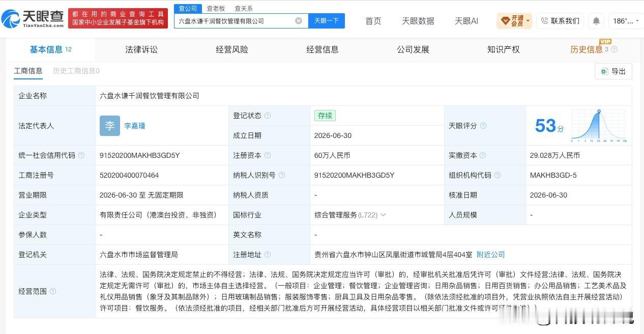Image resolution: width=644 pixels, height=334 pixels.
Task: Click the 60万人民币 registered capital value
Action: (332, 155)
